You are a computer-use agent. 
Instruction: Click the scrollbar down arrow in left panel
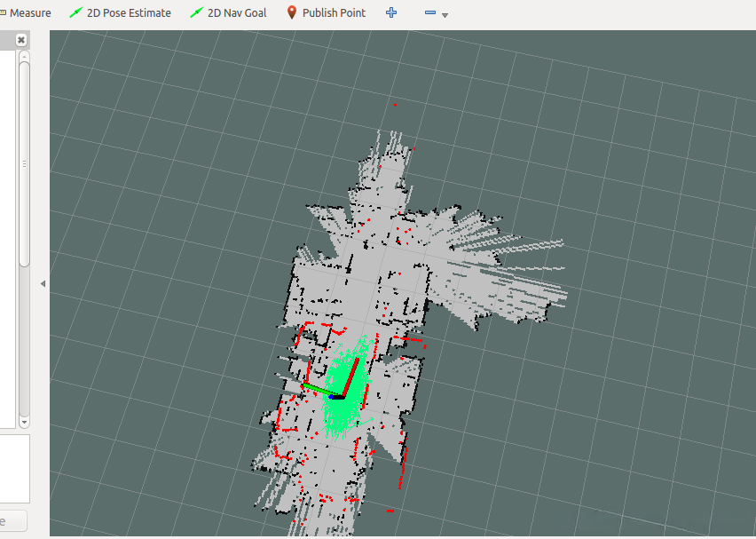[x=24, y=422]
